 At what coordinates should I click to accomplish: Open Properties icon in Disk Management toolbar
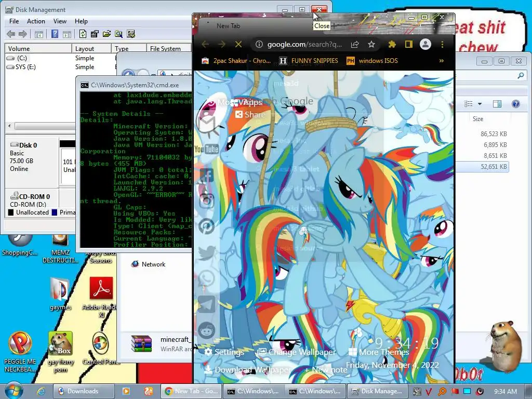(x=95, y=34)
